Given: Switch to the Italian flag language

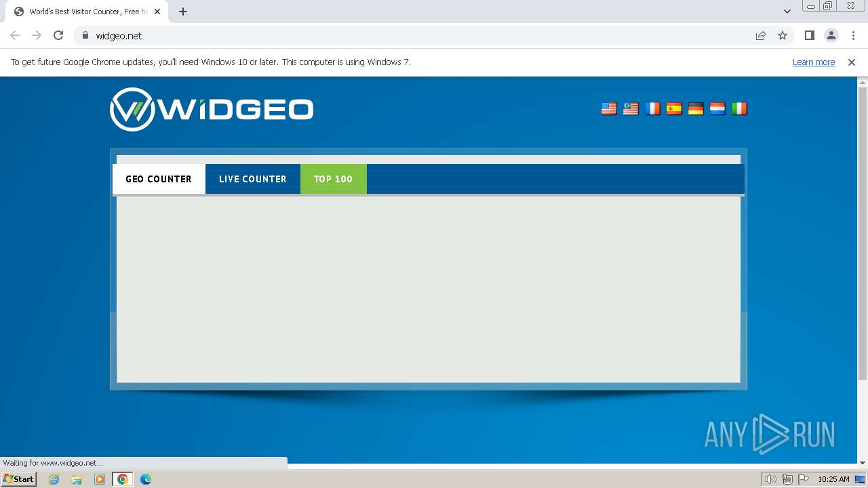Looking at the screenshot, I should [739, 108].
